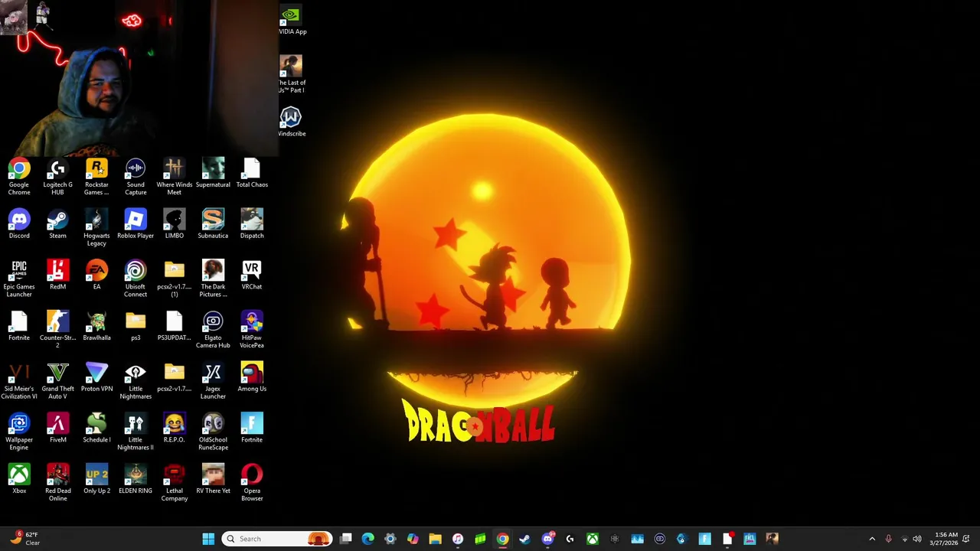Viewport: 980px width, 551px height.
Task: Select the ps3 folder on desktop
Action: 136,326
